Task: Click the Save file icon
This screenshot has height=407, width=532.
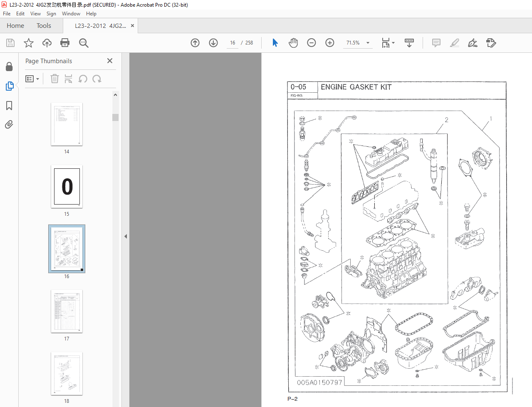Action: 10,43
